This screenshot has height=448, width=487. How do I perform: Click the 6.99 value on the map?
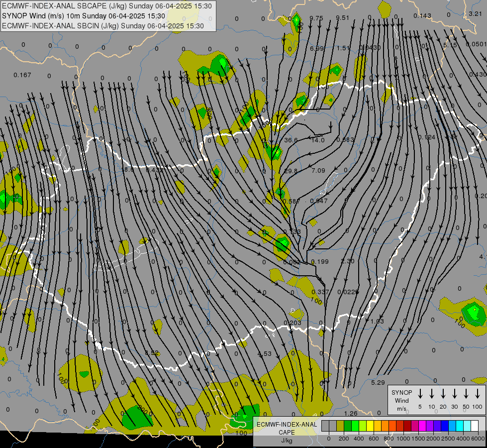317,48
